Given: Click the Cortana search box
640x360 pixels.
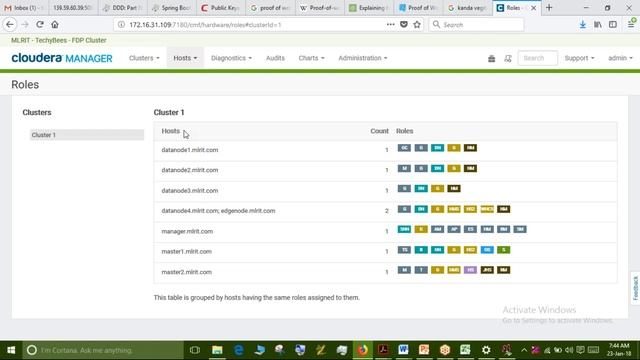Looking at the screenshot, I should coord(103,350).
